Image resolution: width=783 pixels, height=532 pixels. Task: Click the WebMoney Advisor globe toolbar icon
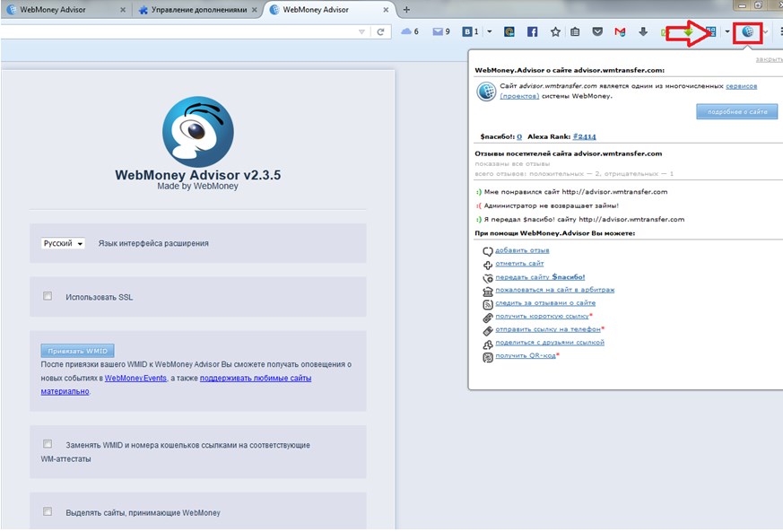point(748,32)
